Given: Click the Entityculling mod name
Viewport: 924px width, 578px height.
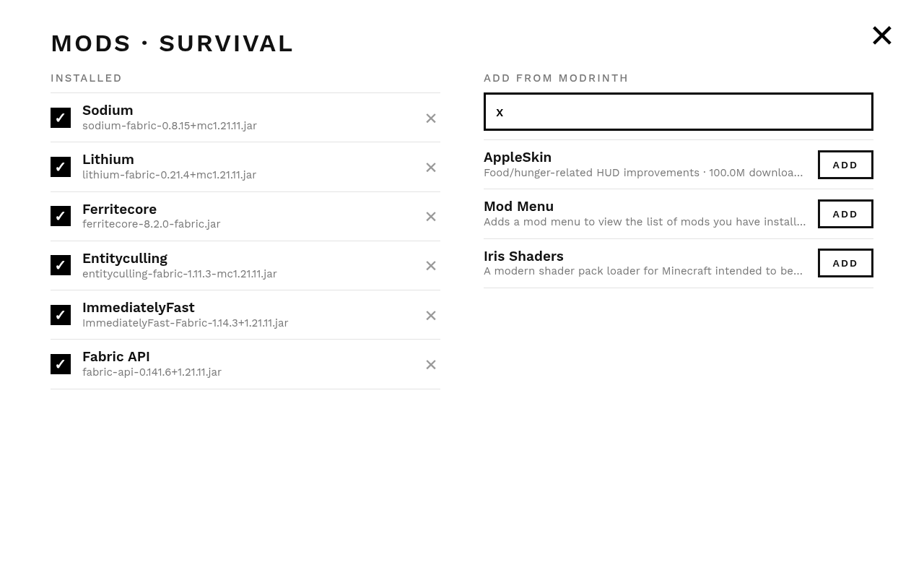Looking at the screenshot, I should point(125,259).
